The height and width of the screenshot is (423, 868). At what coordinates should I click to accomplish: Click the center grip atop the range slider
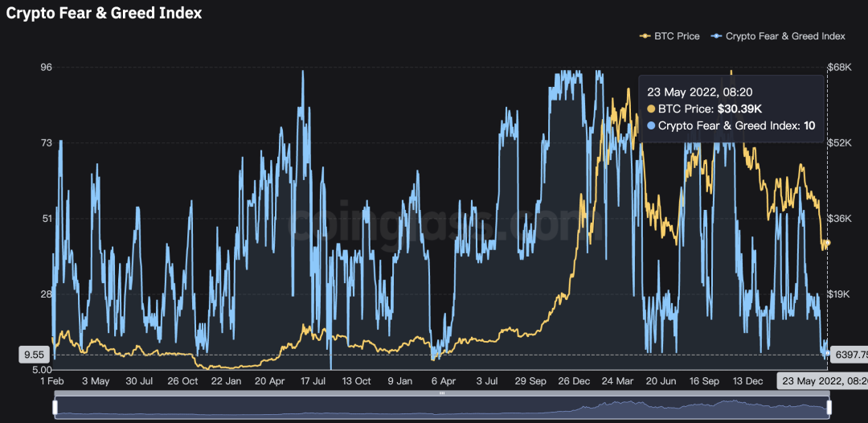pos(442,394)
